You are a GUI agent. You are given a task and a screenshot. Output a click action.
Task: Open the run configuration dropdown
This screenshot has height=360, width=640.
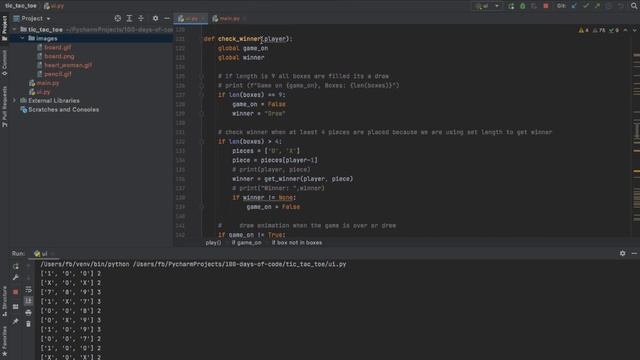click(x=487, y=6)
